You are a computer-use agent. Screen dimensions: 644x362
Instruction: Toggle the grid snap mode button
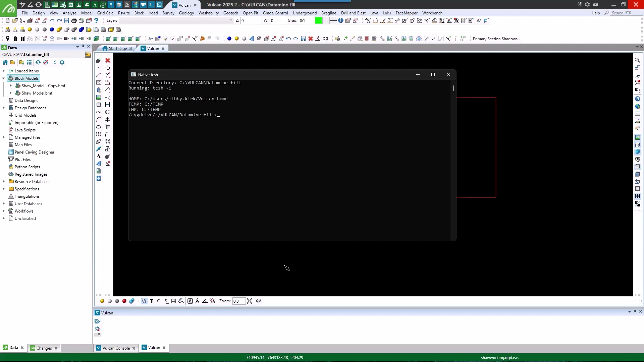[173, 301]
